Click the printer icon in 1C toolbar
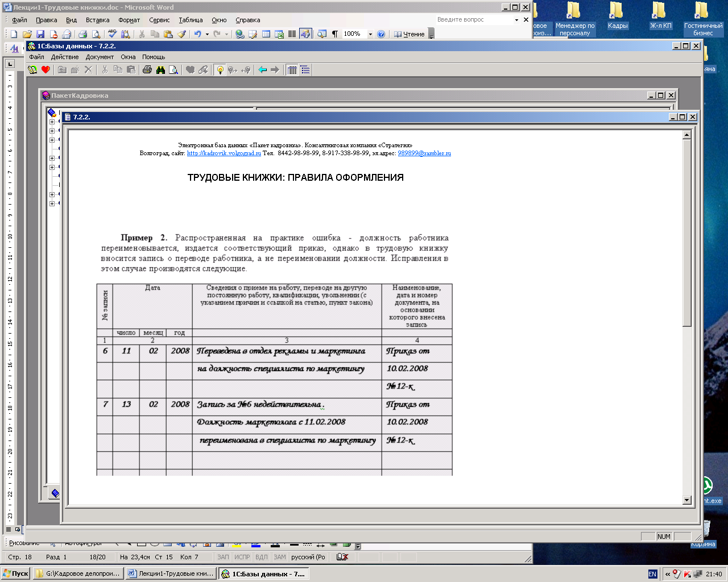 click(x=147, y=70)
